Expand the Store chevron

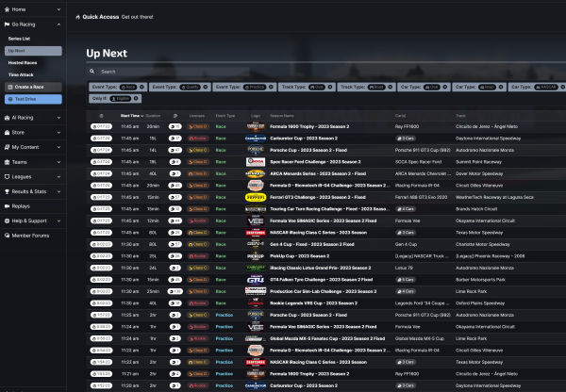(58, 132)
